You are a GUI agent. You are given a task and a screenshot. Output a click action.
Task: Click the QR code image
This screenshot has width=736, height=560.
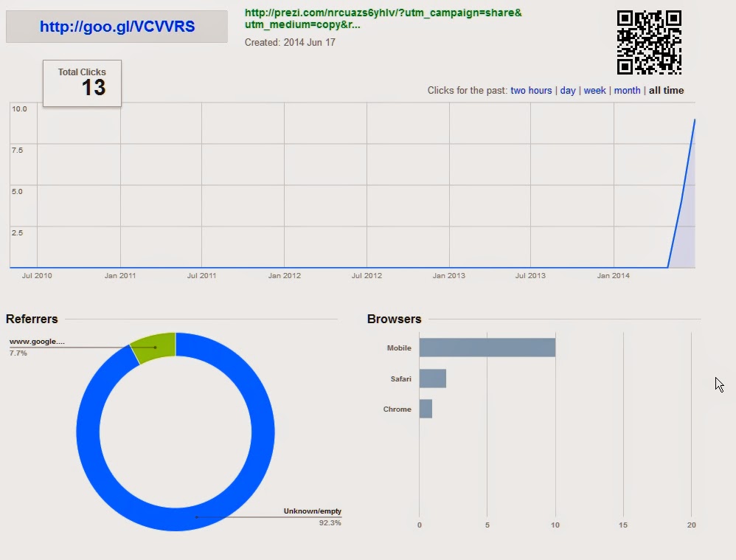point(649,42)
